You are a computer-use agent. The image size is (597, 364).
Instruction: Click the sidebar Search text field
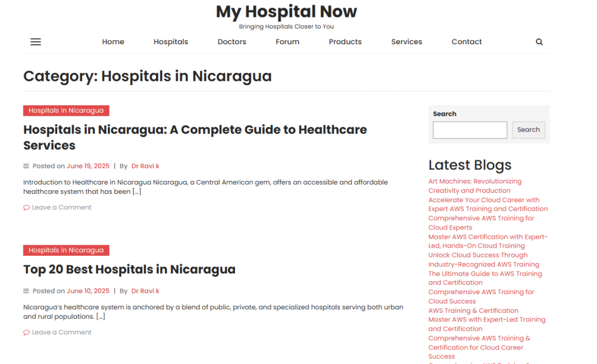pos(470,130)
